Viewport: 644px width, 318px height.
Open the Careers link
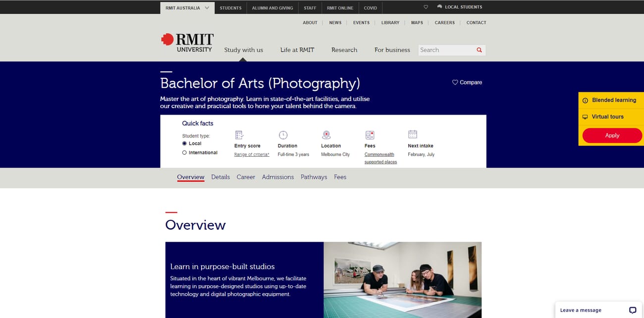click(x=445, y=23)
